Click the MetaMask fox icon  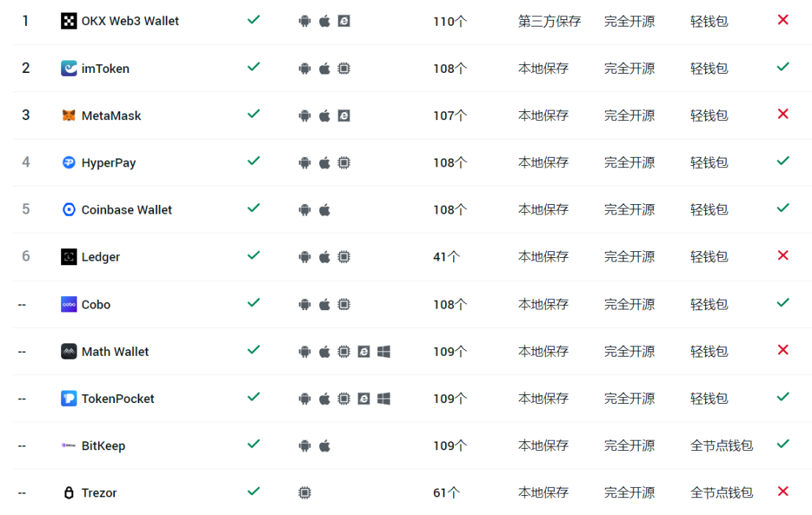69,116
